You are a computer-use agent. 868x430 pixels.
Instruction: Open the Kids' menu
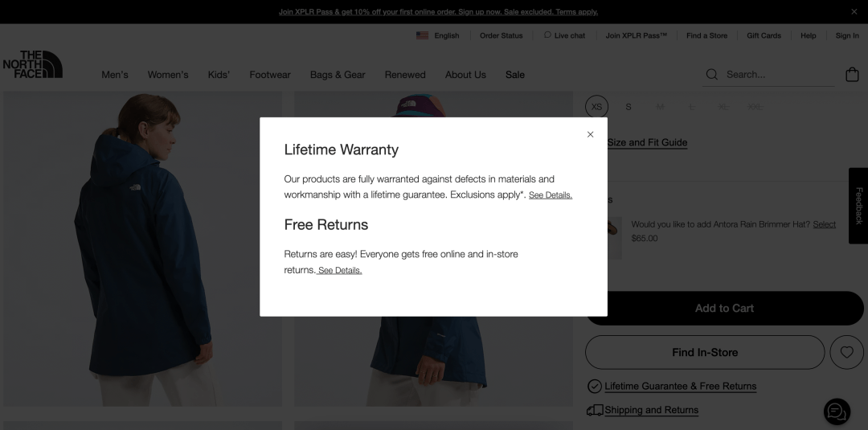pyautogui.click(x=219, y=75)
